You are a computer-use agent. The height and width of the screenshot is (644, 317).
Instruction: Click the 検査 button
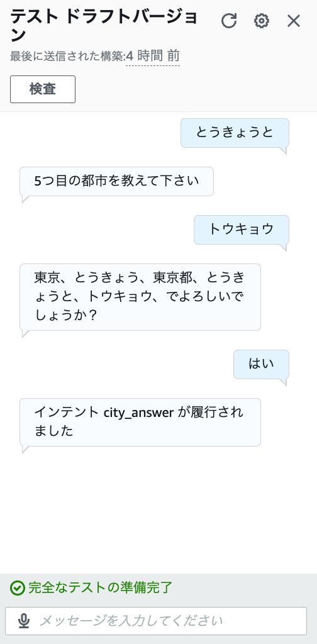(43, 89)
